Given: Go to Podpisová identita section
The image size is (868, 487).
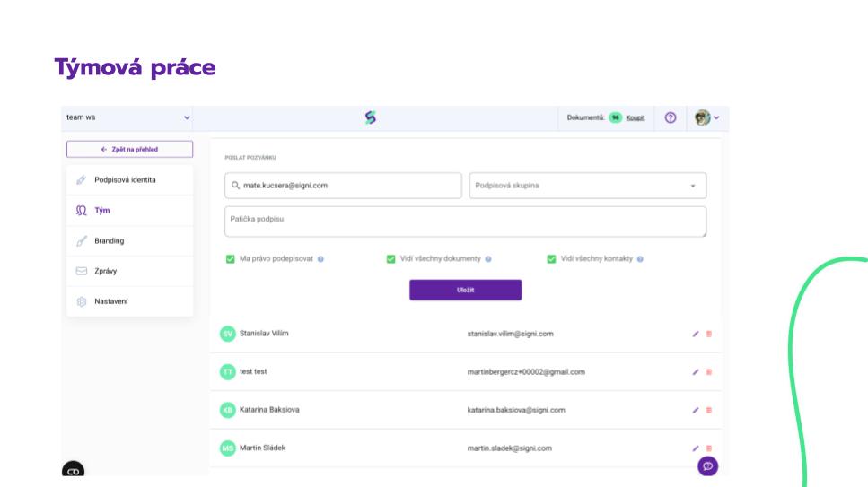Looking at the screenshot, I should click(125, 180).
